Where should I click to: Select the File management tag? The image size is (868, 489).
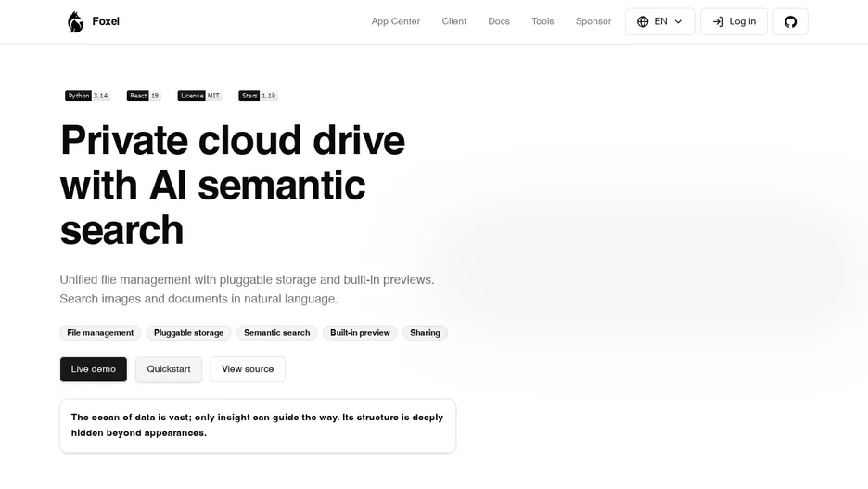click(x=100, y=333)
